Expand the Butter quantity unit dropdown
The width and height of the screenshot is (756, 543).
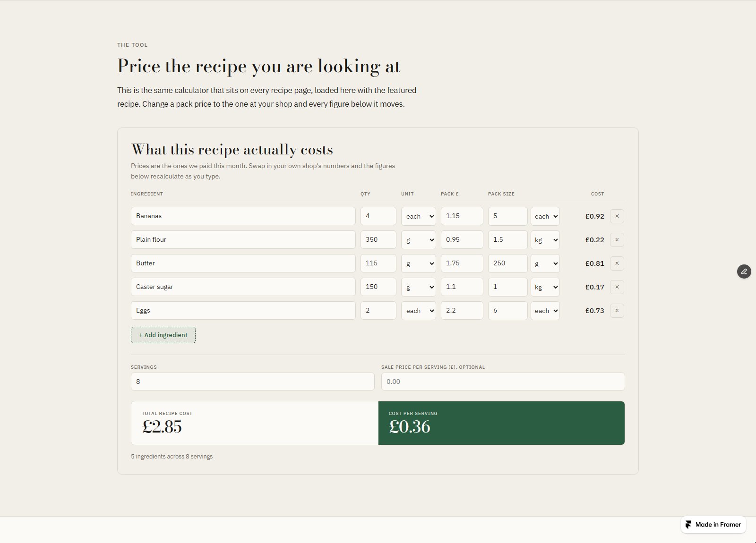[x=418, y=263]
